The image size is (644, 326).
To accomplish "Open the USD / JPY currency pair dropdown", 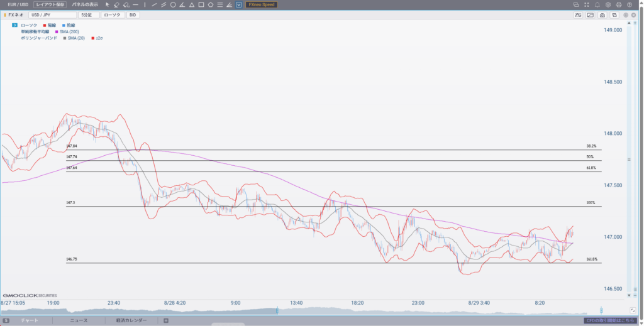I will 53,15.
